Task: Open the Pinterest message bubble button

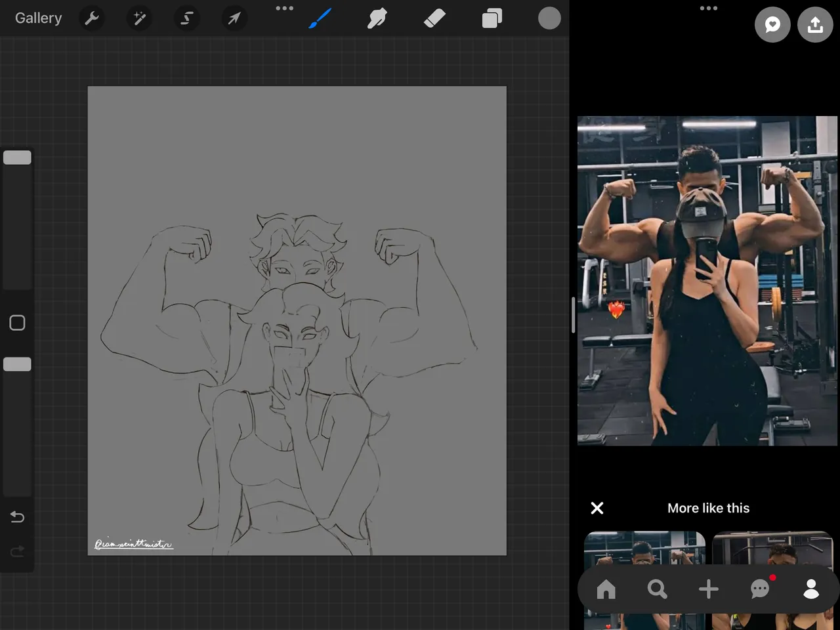Action: coord(772,25)
